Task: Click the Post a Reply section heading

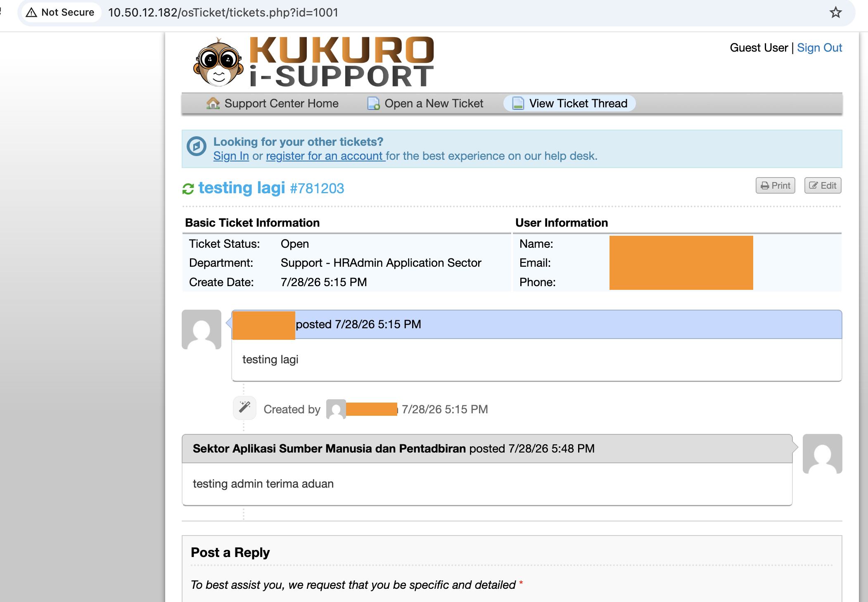Action: click(230, 552)
